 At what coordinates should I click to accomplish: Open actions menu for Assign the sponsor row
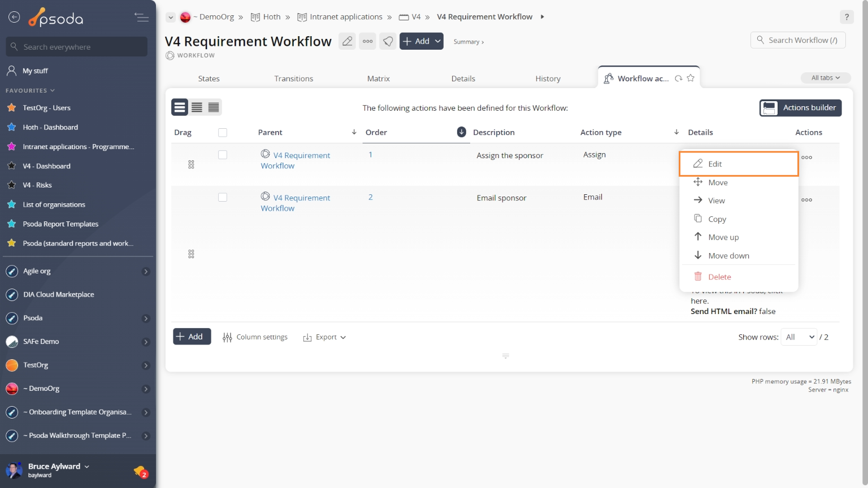point(807,158)
